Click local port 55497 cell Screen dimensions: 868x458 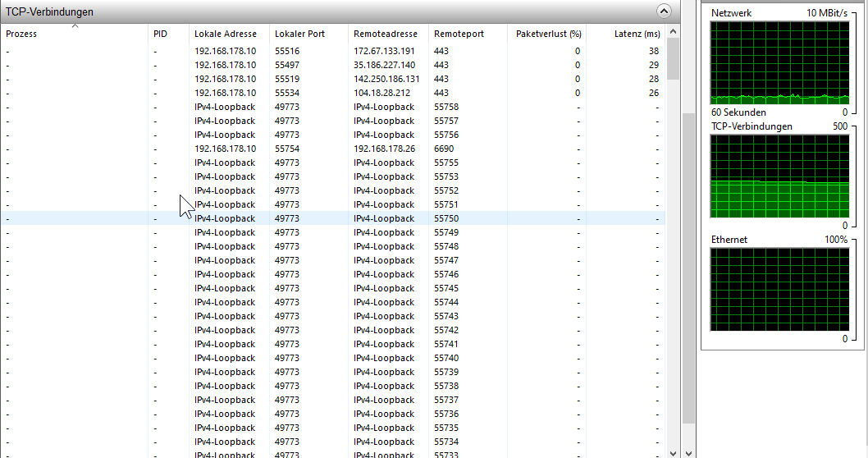(x=287, y=65)
